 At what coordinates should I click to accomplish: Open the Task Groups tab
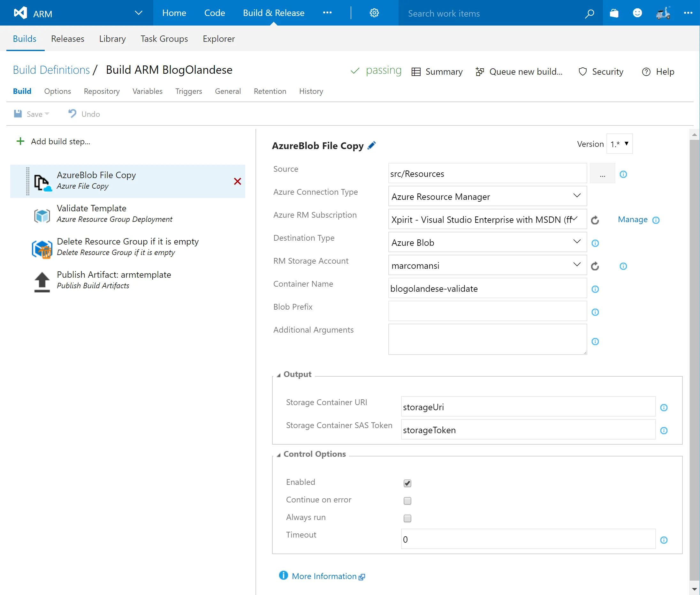(164, 39)
